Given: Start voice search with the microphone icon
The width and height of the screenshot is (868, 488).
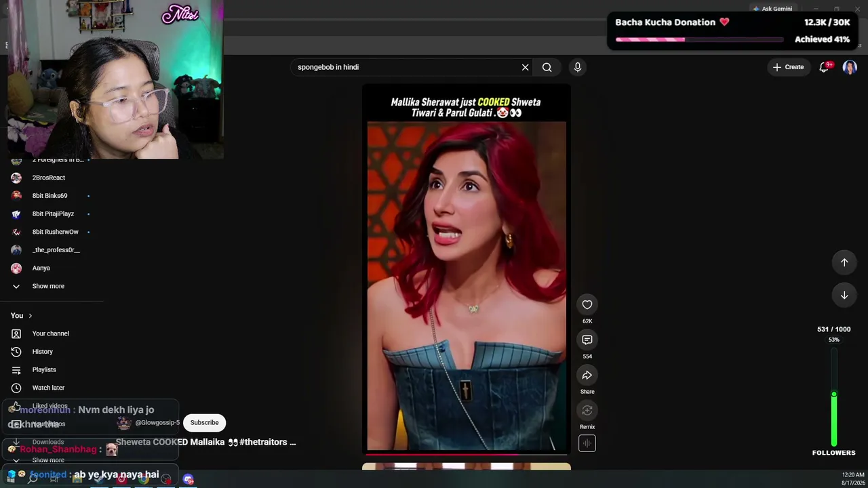Looking at the screenshot, I should click(x=578, y=67).
